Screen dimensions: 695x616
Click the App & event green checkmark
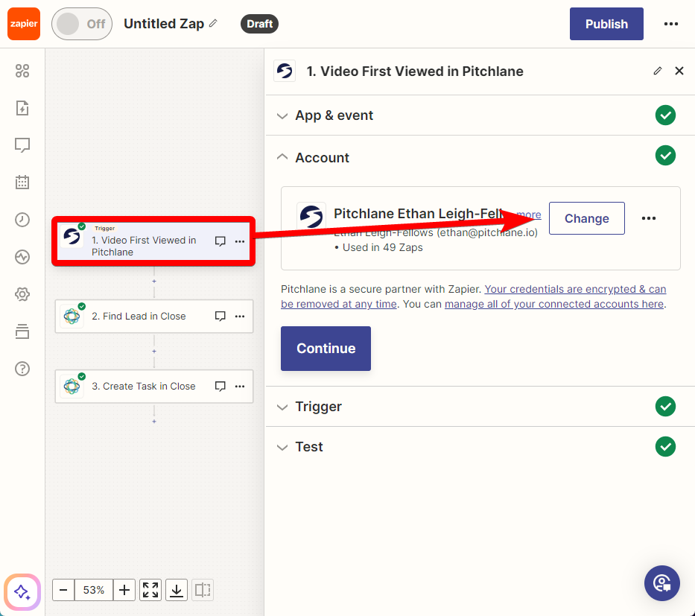[665, 115]
